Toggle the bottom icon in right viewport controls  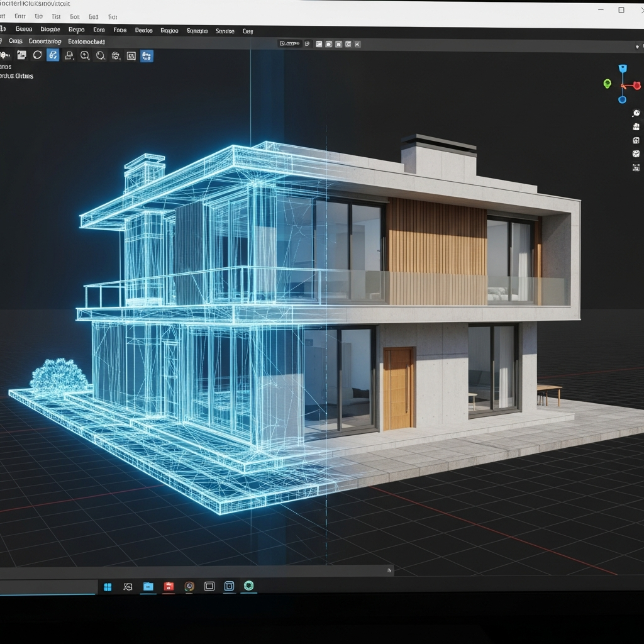(636, 167)
